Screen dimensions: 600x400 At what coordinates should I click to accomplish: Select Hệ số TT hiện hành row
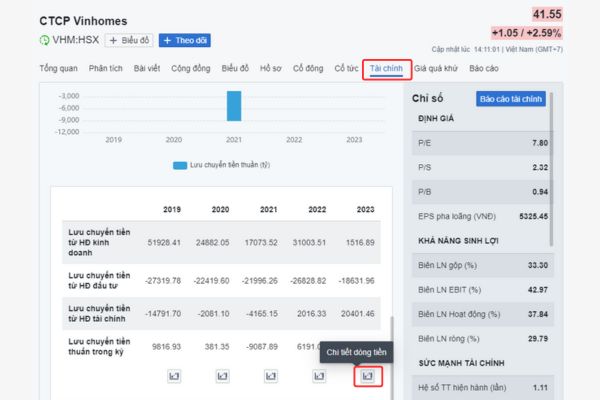(x=483, y=388)
